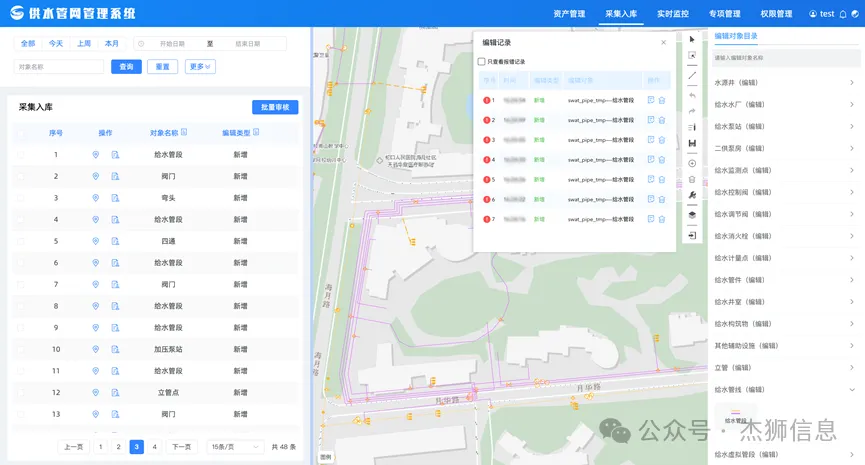Open 专项管理 in top navigation
Viewport: 865px width, 465px height.
coord(725,14)
